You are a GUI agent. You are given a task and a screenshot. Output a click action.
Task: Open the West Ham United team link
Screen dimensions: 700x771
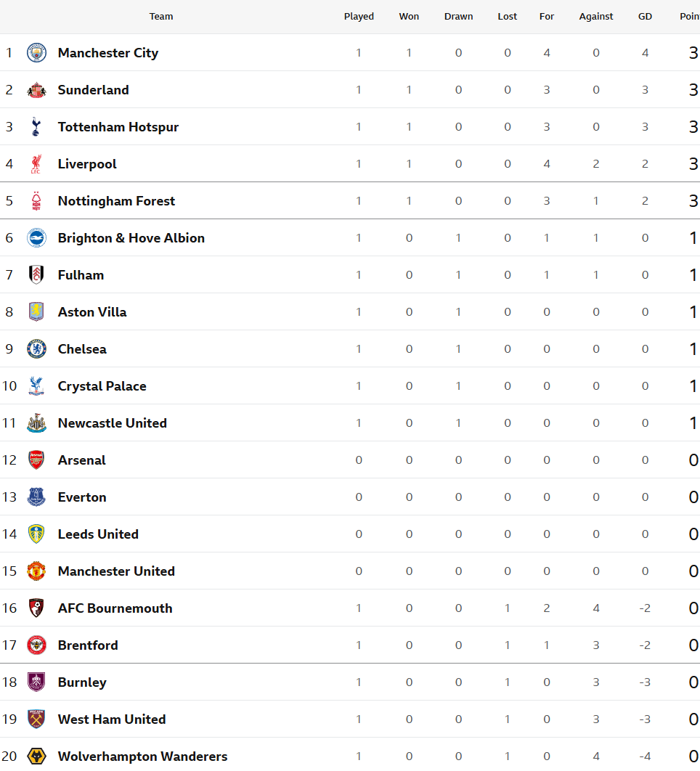coord(112,719)
